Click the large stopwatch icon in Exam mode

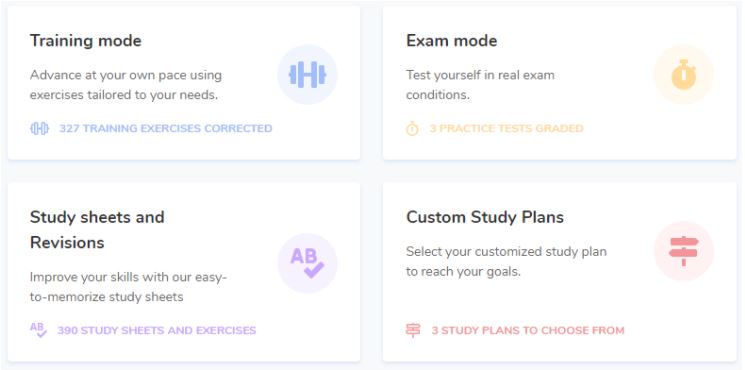[x=684, y=75]
